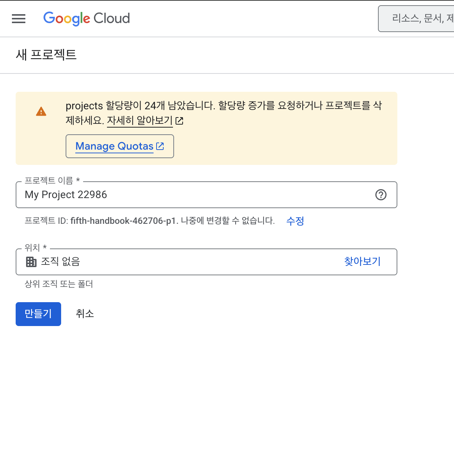Click the 새 프로젝트 page title
The height and width of the screenshot is (476, 454).
tap(46, 55)
